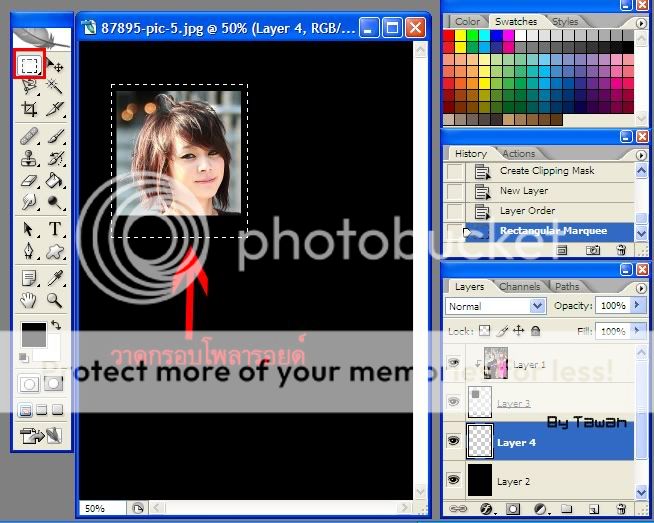Image resolution: width=654 pixels, height=523 pixels.
Task: Open the History tab
Action: (x=471, y=154)
